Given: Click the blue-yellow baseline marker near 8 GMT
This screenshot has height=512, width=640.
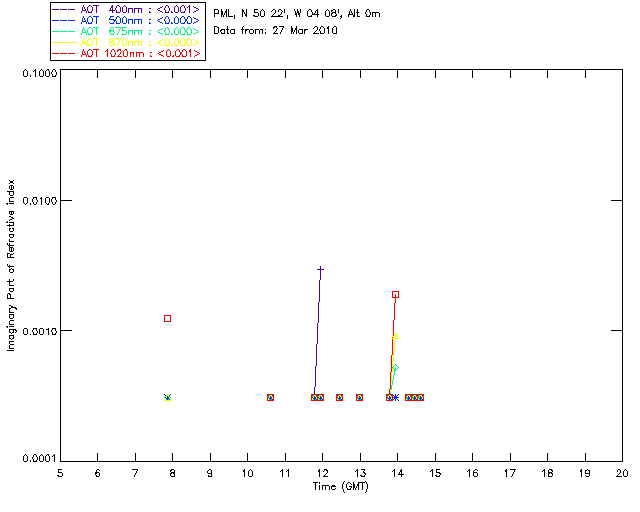Looking at the screenshot, I should tap(167, 397).
